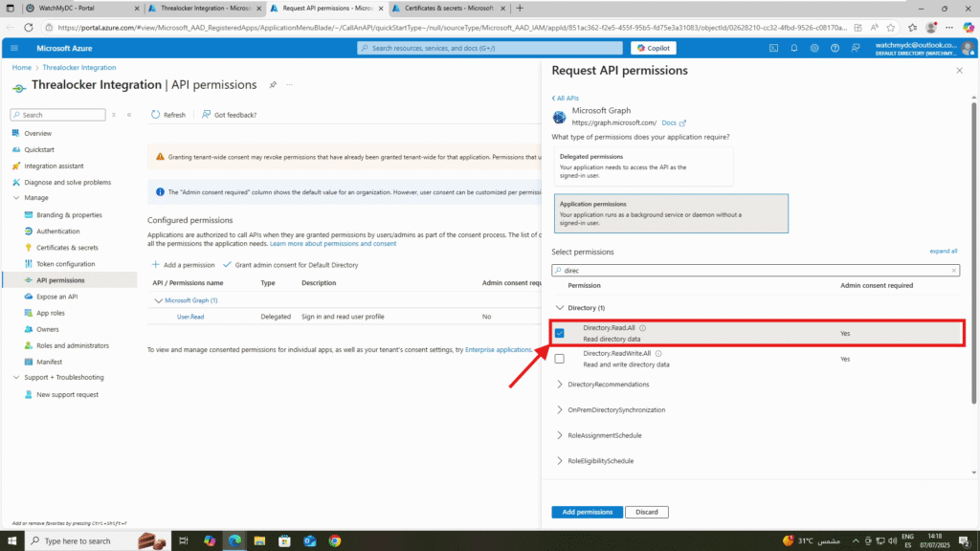The width and height of the screenshot is (980, 551).
Task: Click the expand all link
Action: tap(943, 252)
